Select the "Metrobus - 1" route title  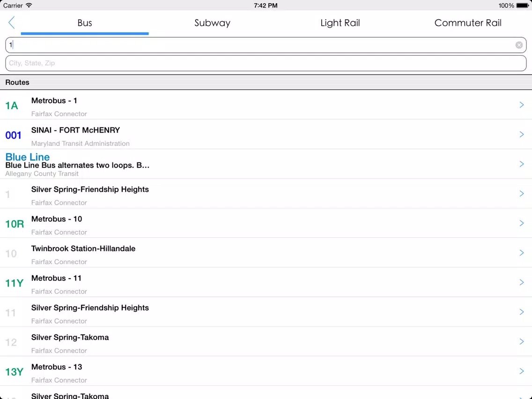click(x=54, y=101)
